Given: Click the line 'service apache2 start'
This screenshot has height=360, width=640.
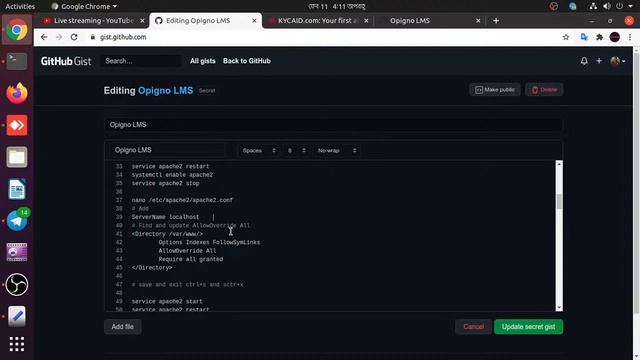Looking at the screenshot, I should (167, 302).
